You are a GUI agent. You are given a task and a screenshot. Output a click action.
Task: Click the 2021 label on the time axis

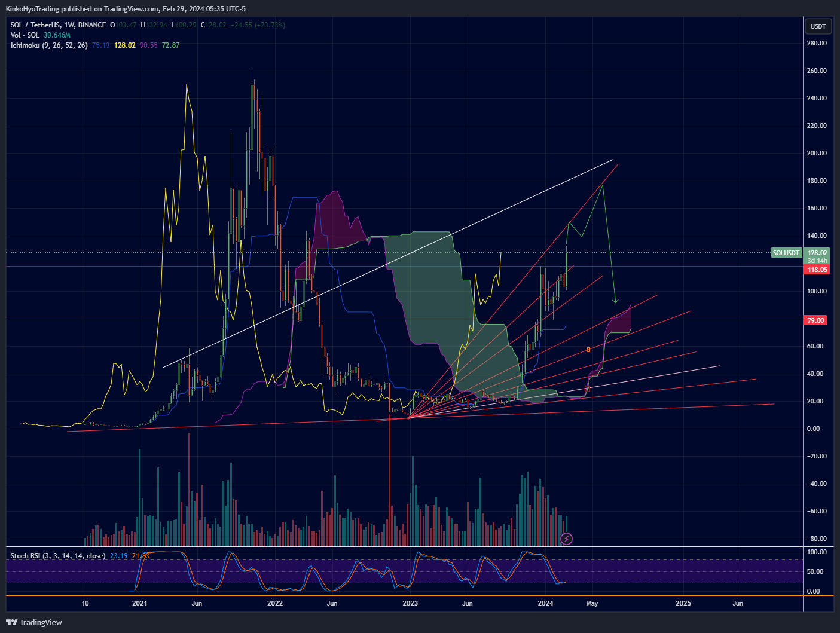(x=139, y=603)
